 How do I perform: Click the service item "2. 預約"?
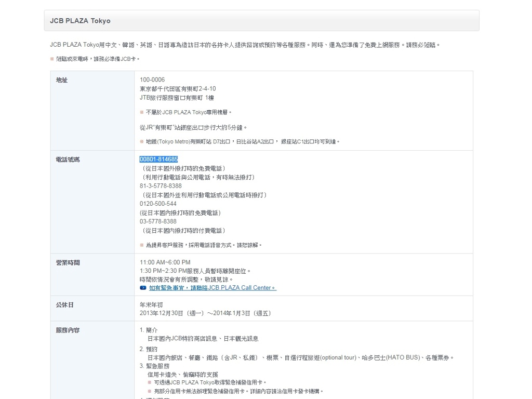[x=149, y=349]
